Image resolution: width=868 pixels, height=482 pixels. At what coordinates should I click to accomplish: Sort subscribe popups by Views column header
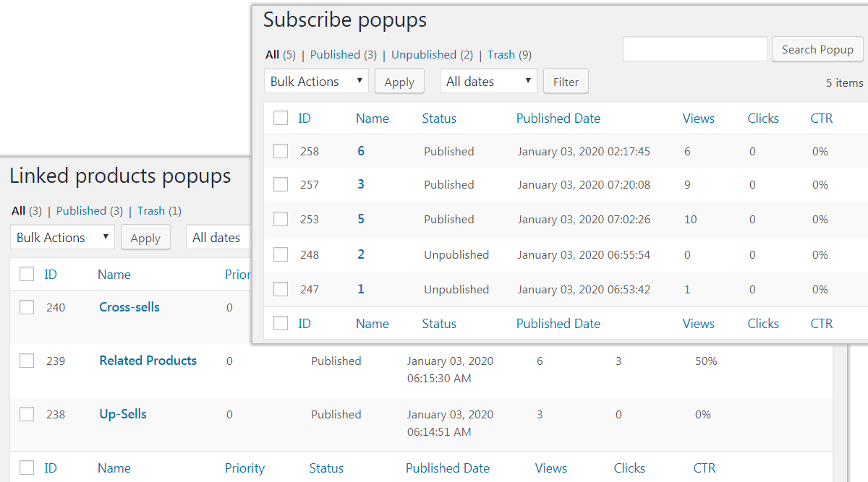point(698,119)
